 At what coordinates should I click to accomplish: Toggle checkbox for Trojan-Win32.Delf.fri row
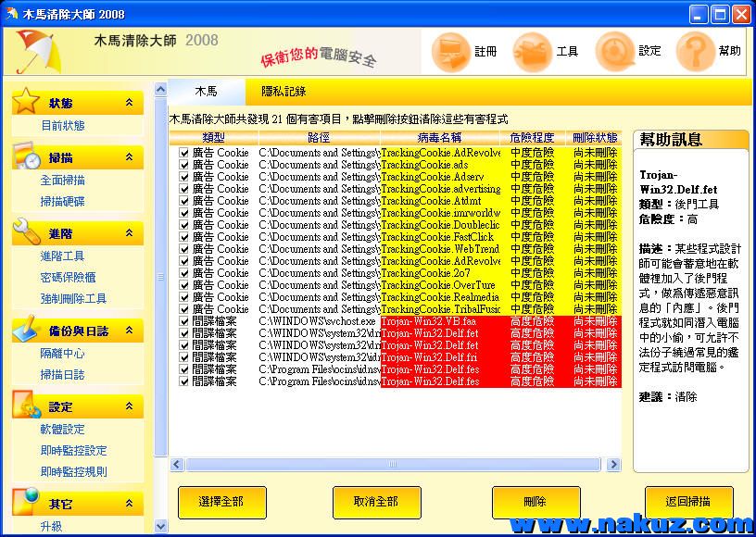(184, 357)
